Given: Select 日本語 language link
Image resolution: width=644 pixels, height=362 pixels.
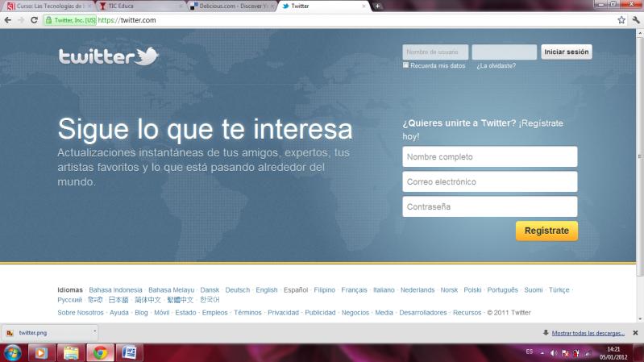Looking at the screenshot, I should pos(118,300).
